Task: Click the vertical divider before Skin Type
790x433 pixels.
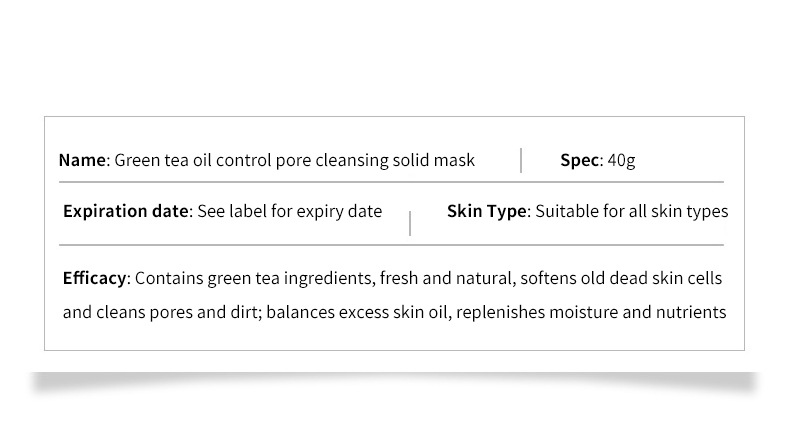Action: (x=410, y=222)
